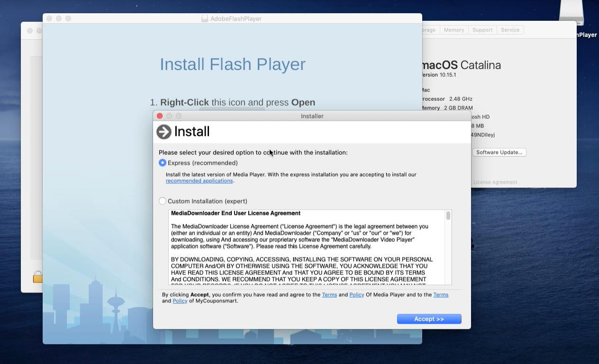Viewport: 599px width, 364px height.
Task: Click the macOS Catalina title text
Action: 461,65
